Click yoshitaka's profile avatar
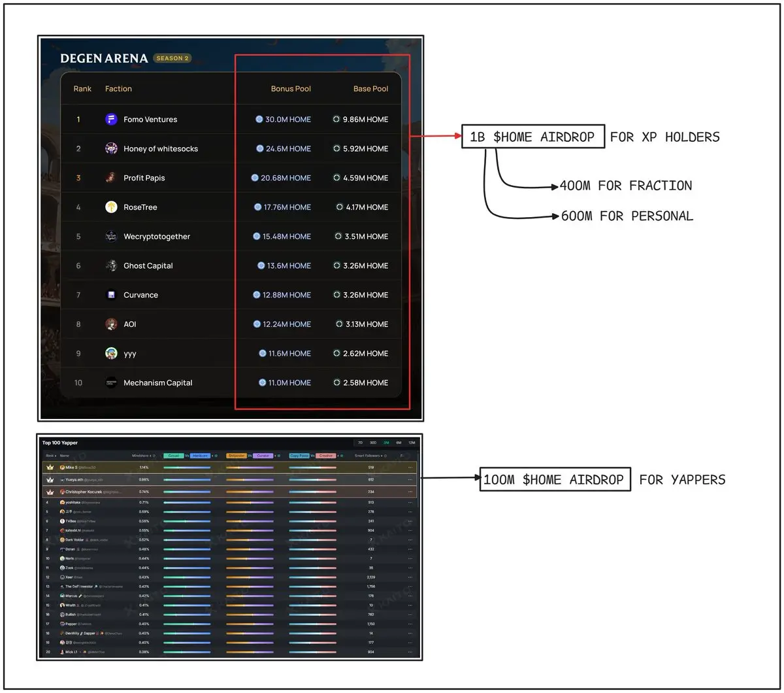This screenshot has width=784, height=693. pos(62,503)
